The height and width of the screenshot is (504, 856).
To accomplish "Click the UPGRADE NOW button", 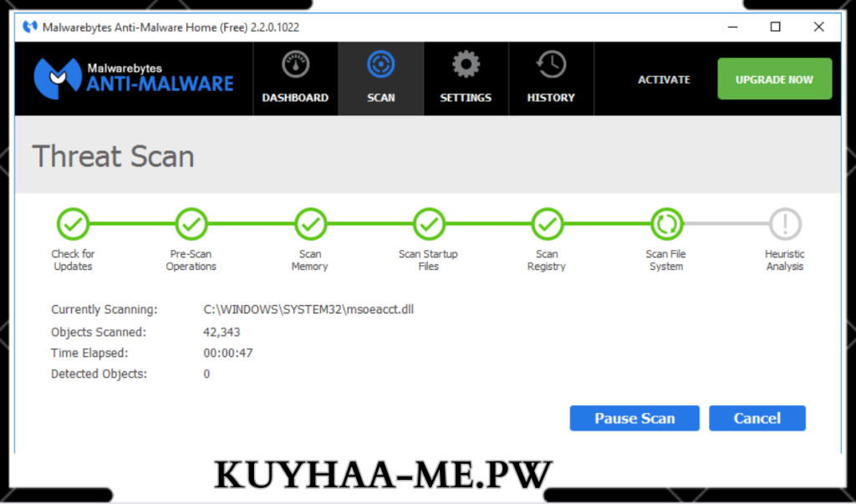I will click(775, 79).
